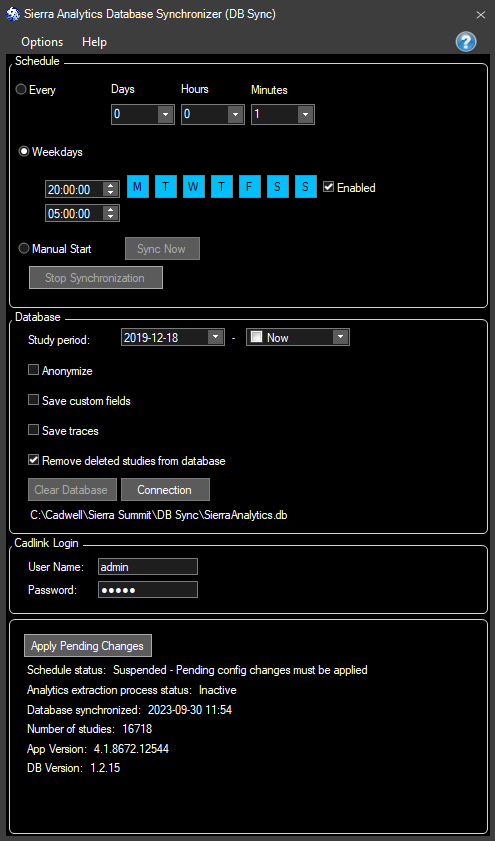Viewport: 495px width, 841px height.
Task: Click the blue help question mark icon
Action: click(x=466, y=41)
